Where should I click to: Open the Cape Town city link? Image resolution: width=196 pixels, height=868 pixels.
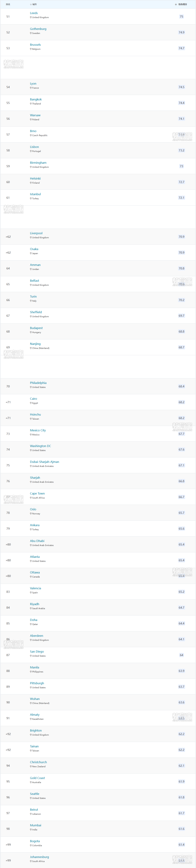click(x=37, y=493)
